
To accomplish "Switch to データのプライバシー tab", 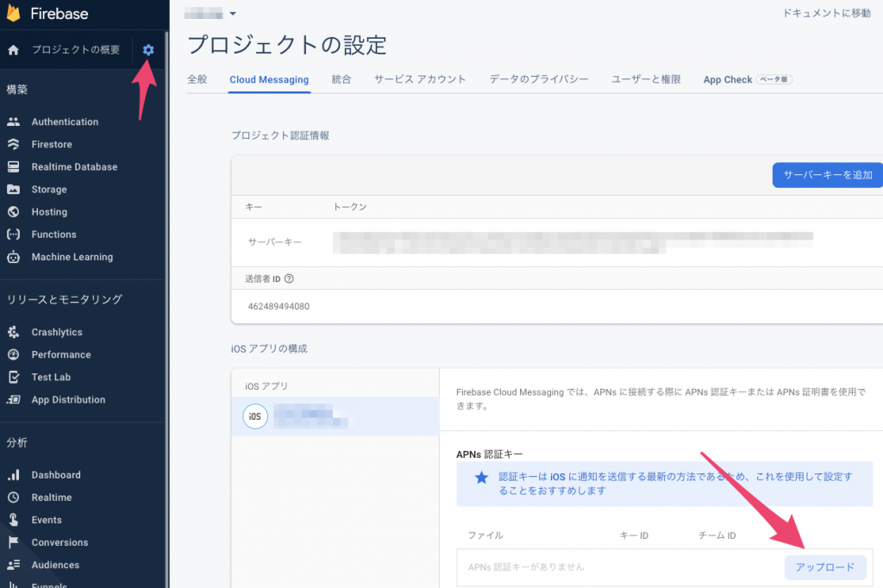I will pyautogui.click(x=539, y=79).
